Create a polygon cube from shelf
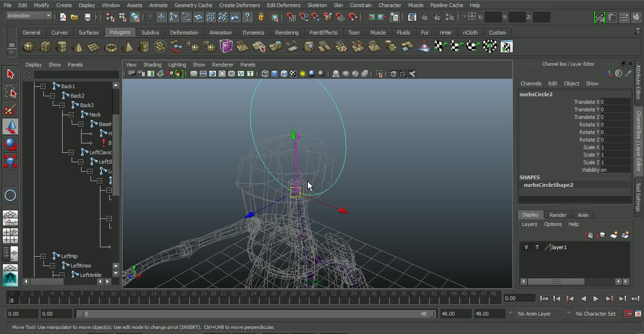Image resolution: width=644 pixels, height=334 pixels. click(45, 47)
